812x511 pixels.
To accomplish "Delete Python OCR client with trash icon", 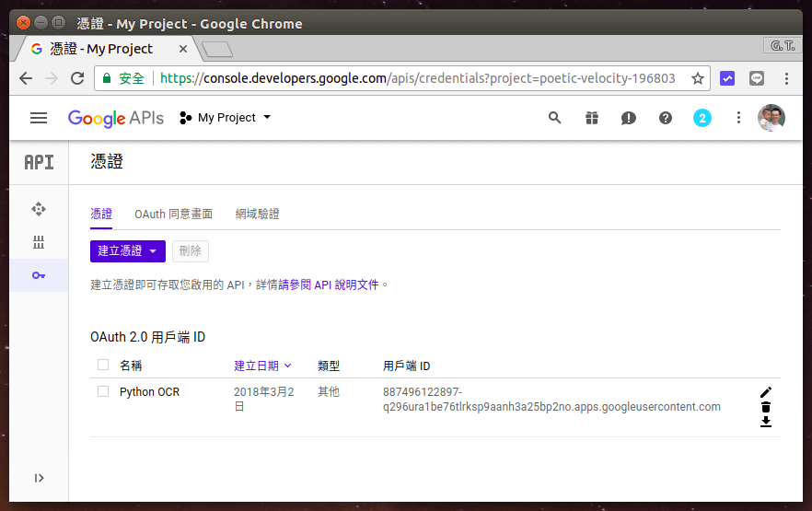I will (766, 407).
